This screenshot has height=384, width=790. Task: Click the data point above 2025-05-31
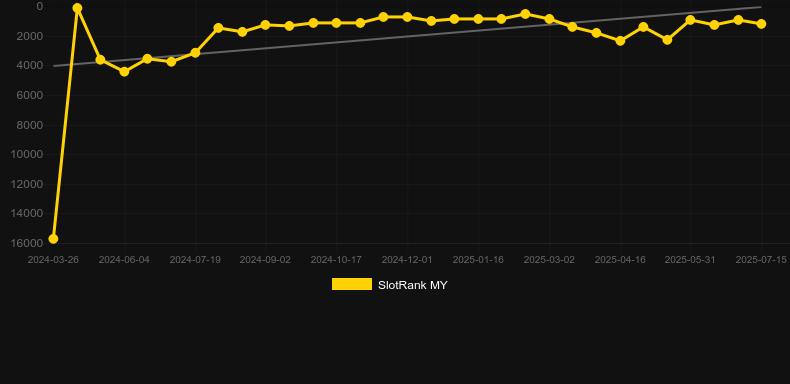click(690, 20)
